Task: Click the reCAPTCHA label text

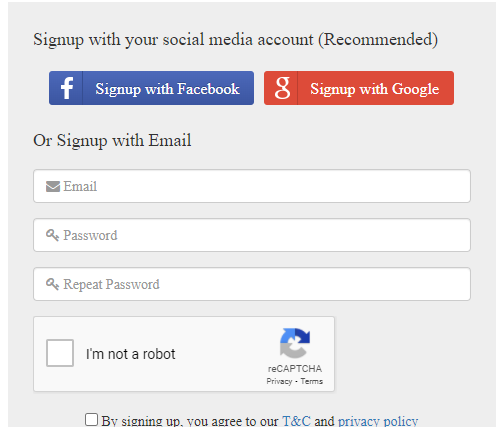Action: pyautogui.click(x=295, y=369)
